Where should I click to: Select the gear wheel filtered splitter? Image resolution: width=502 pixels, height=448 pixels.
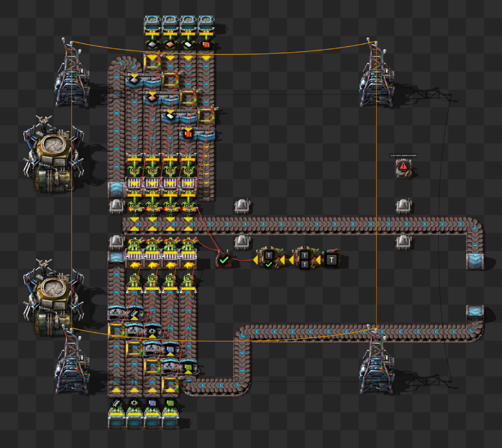click(x=143, y=331)
